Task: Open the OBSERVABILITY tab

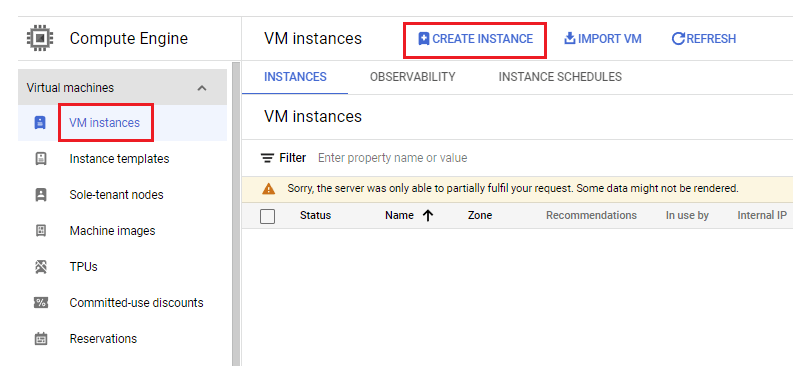Action: coord(412,77)
